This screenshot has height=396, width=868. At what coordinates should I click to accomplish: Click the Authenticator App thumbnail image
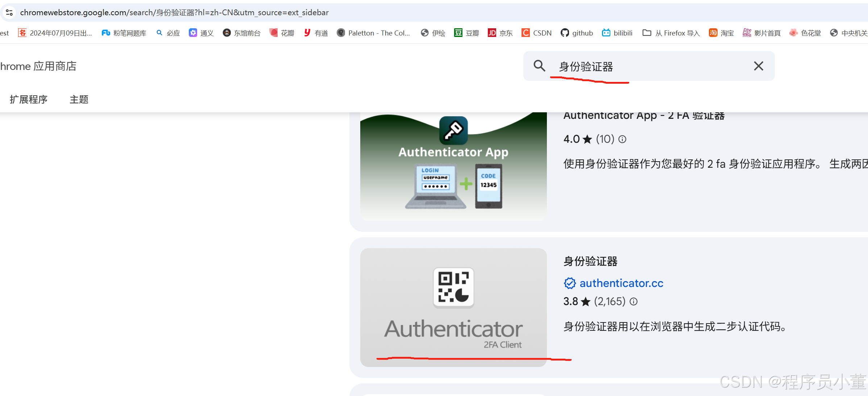pyautogui.click(x=453, y=167)
